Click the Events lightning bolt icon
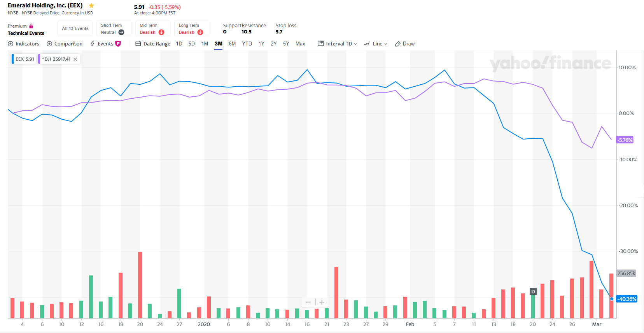The image size is (644, 333). click(x=93, y=44)
